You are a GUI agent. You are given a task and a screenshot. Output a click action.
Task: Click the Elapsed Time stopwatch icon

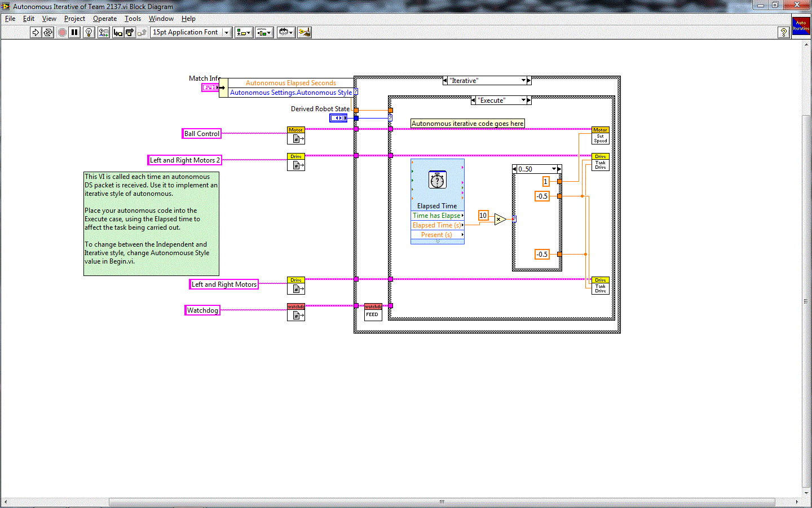pos(438,180)
